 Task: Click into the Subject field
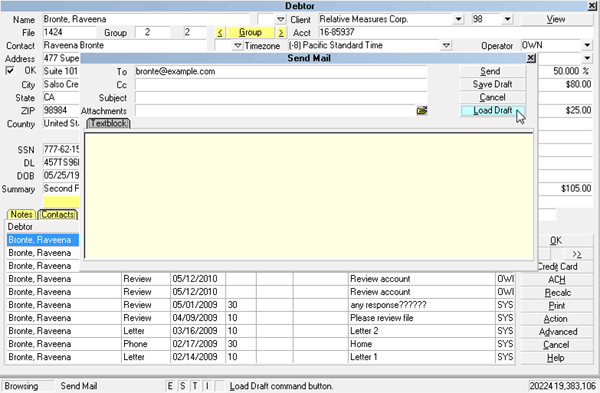pos(281,98)
